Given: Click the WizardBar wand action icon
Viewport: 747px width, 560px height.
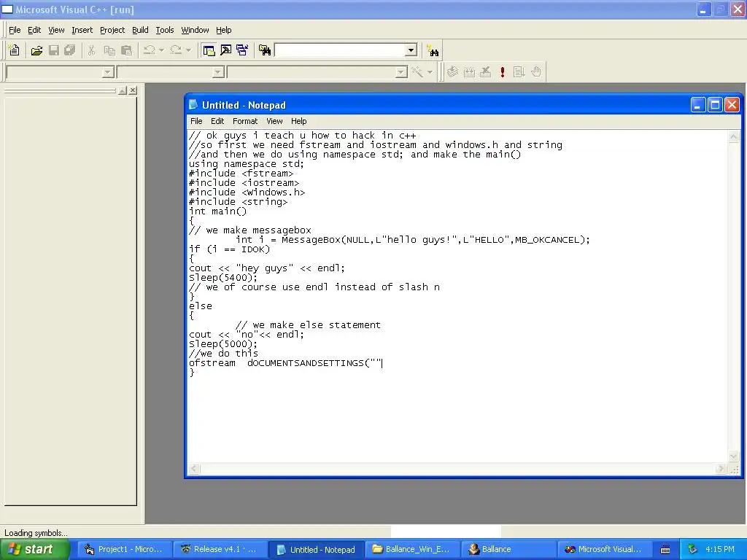Looking at the screenshot, I should tap(417, 72).
